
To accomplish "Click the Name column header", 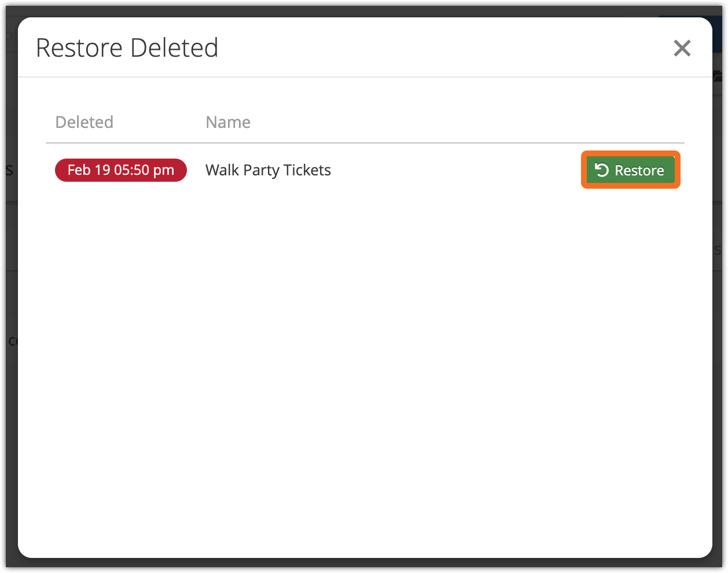I will point(228,122).
